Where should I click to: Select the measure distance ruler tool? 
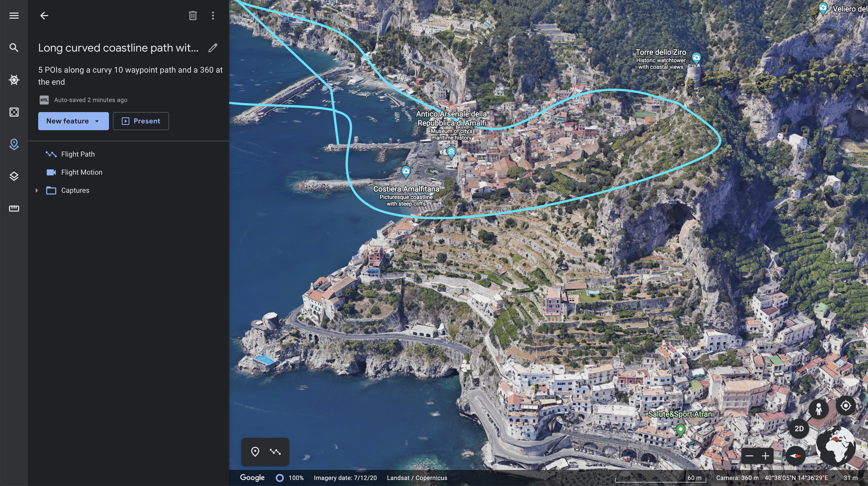(x=14, y=208)
